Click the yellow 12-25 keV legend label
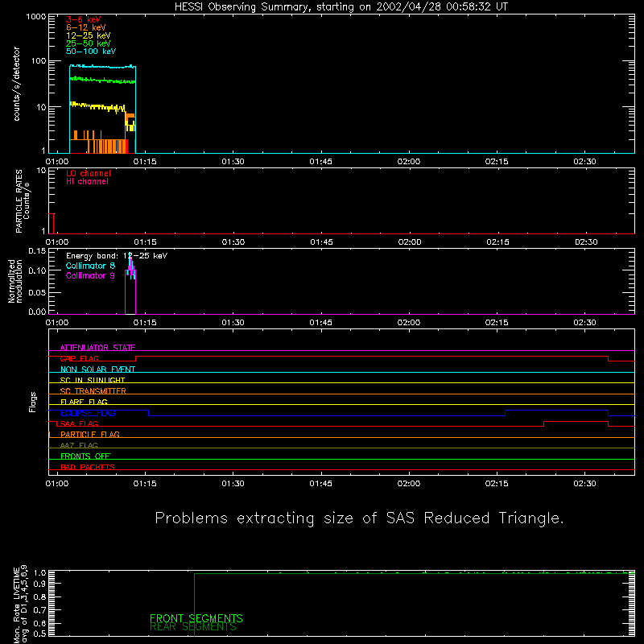 click(88, 35)
